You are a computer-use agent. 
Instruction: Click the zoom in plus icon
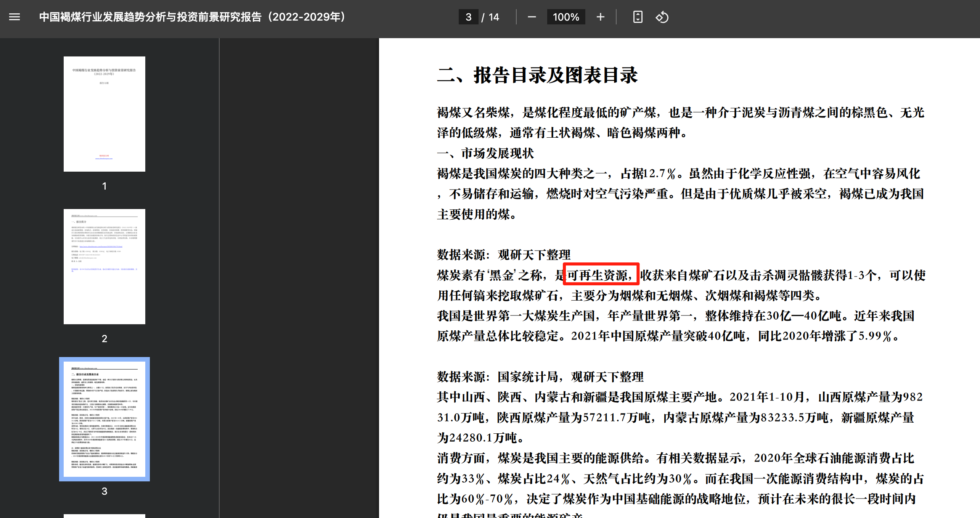600,17
